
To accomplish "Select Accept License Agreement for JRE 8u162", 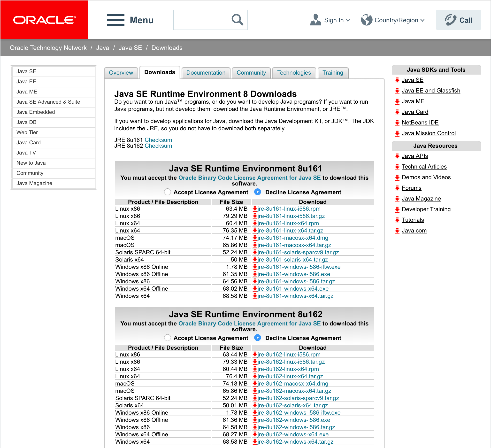I will [x=168, y=338].
